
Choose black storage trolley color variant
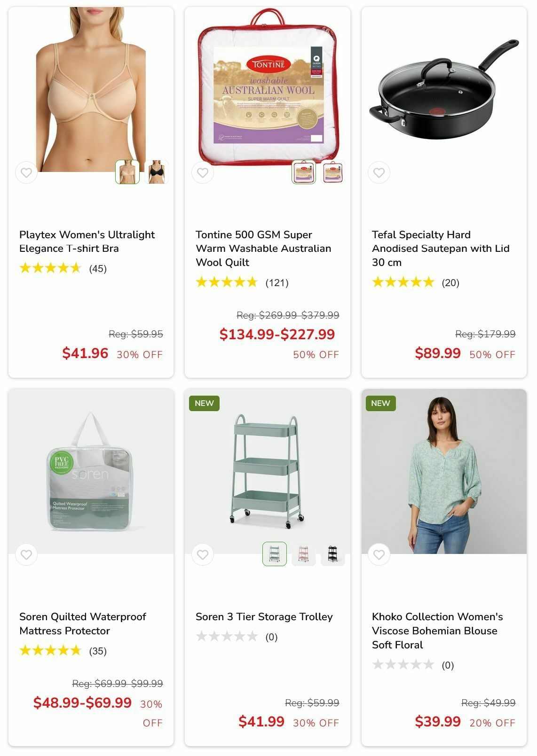click(333, 554)
